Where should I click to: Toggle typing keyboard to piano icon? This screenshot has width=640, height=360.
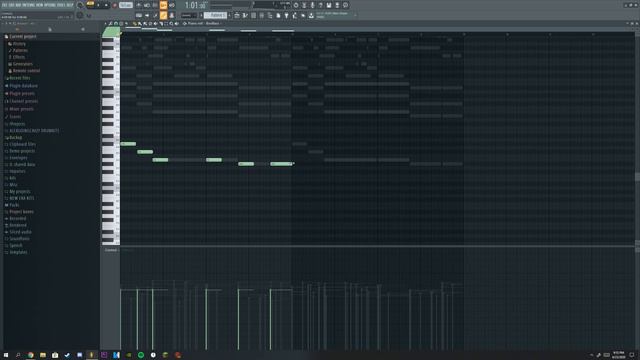tap(139, 15)
